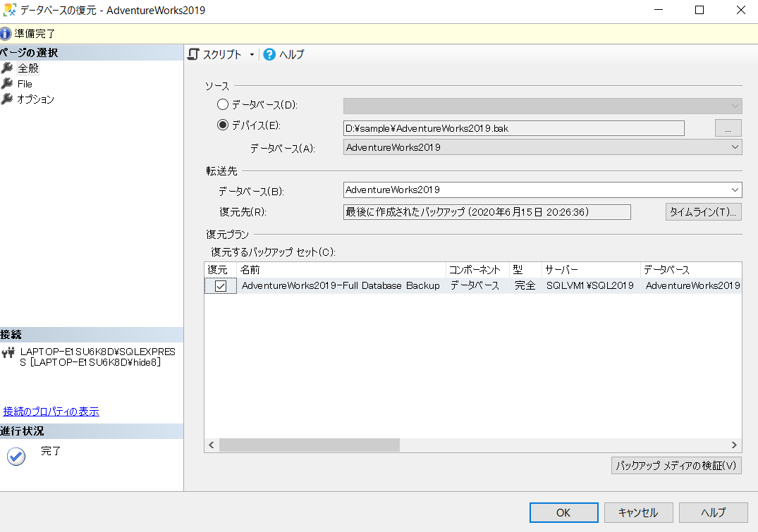Click the server connection icon in 接続

(x=8, y=352)
